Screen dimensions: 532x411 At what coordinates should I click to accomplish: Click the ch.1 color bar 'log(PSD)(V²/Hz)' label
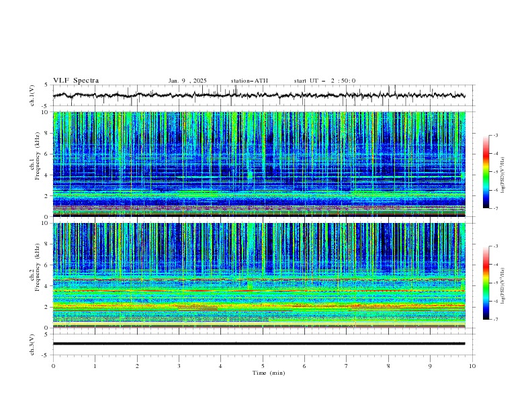click(x=502, y=175)
